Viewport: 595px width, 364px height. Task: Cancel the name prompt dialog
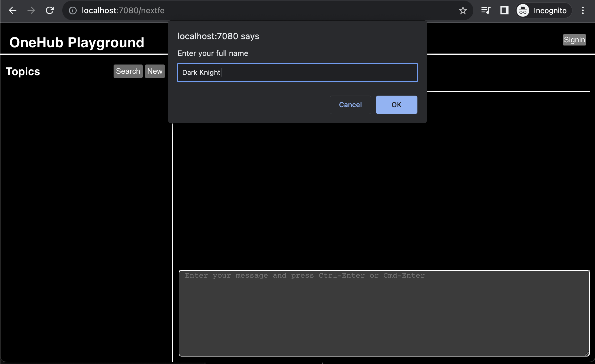[350, 105]
